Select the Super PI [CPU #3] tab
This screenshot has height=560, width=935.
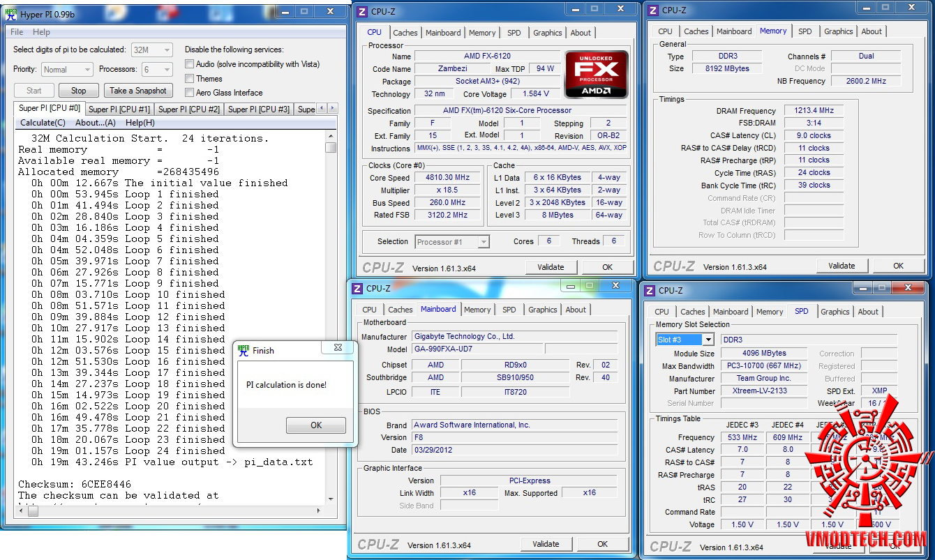pyautogui.click(x=259, y=109)
